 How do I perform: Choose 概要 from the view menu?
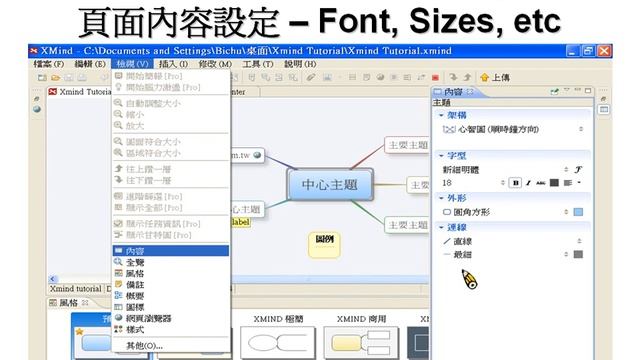171,296
